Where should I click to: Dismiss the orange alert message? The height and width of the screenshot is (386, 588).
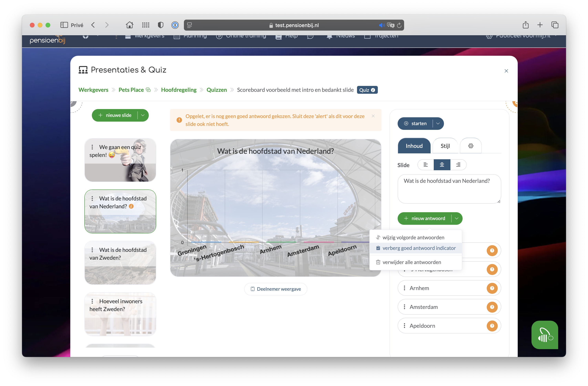tap(373, 116)
